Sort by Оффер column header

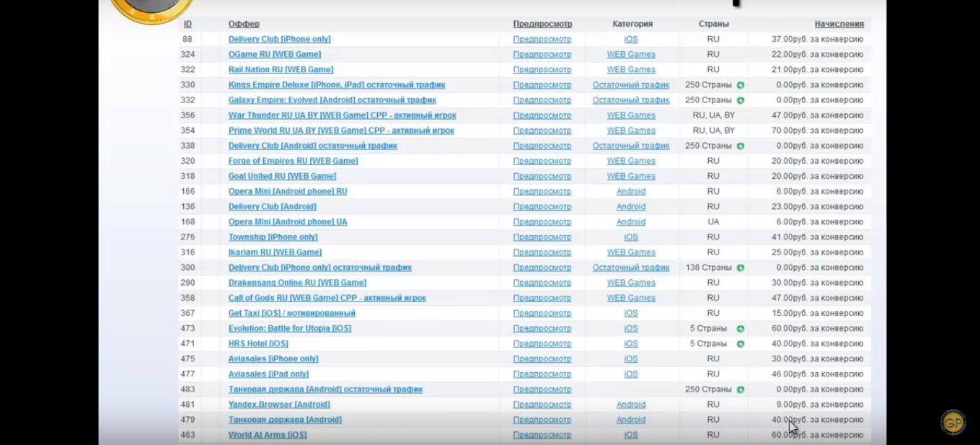(244, 24)
